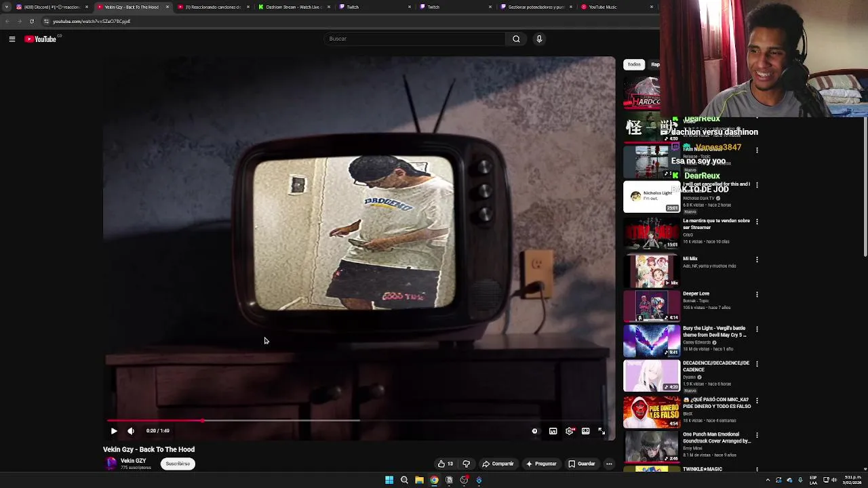Screen dimensions: 868x488
Task: Open the Vekin GZY channel name link
Action: click(x=133, y=461)
